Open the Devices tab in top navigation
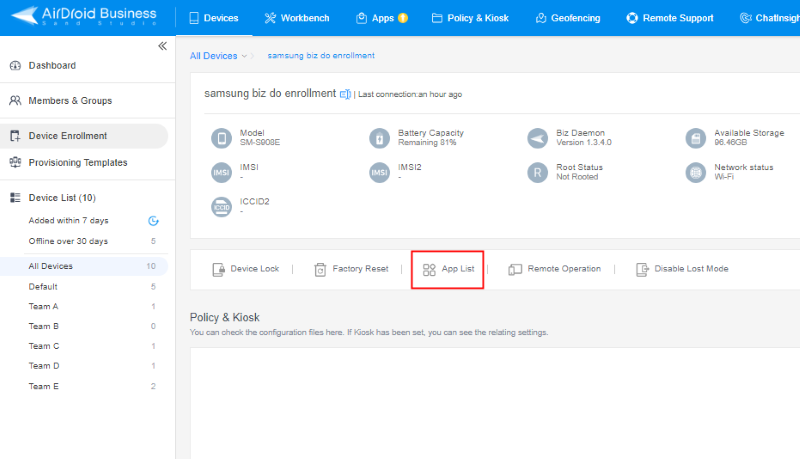800x459 pixels. (x=213, y=18)
